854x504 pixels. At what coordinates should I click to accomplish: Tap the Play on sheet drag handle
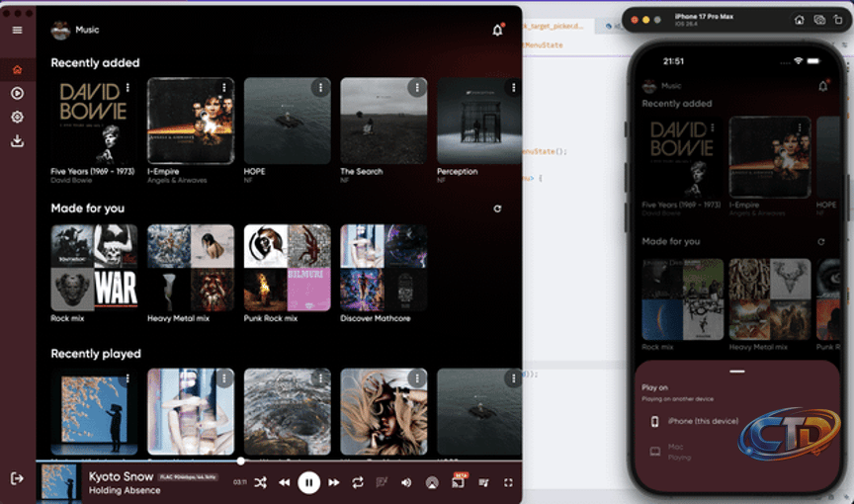737,372
